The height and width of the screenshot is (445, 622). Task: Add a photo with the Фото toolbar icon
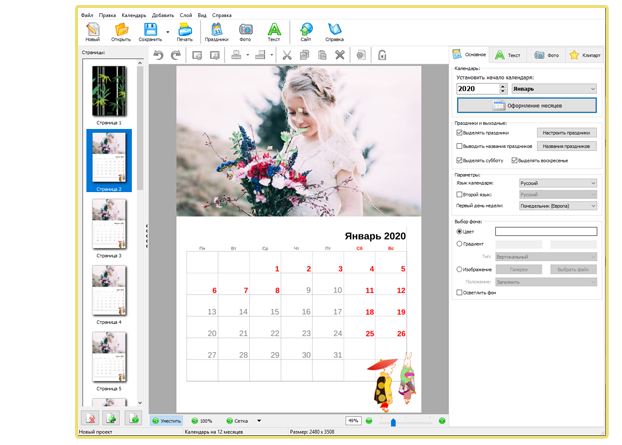pyautogui.click(x=245, y=31)
